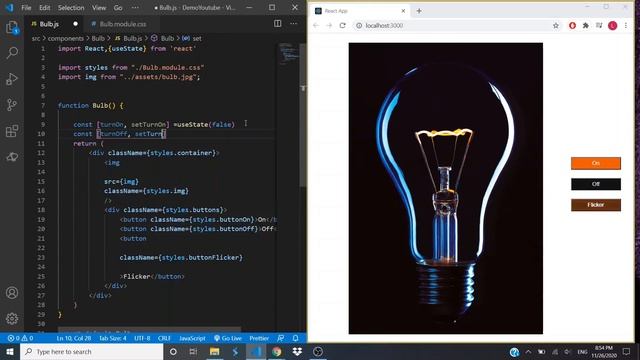
Task: Expand the overflow menu ellipsis in menu bar
Action: pos(135,8)
